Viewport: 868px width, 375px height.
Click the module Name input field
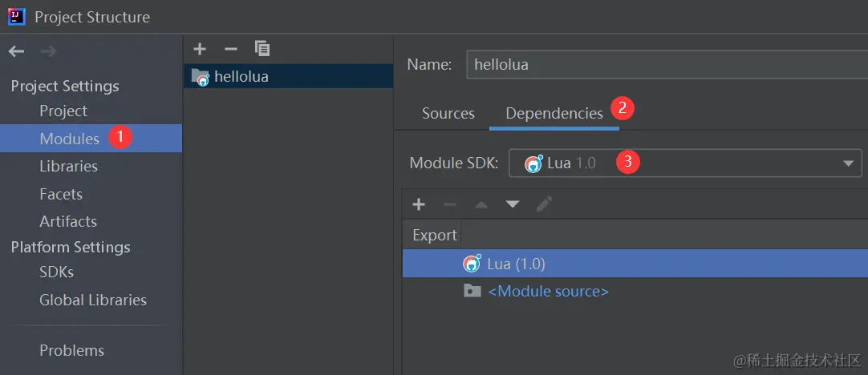[666, 64]
